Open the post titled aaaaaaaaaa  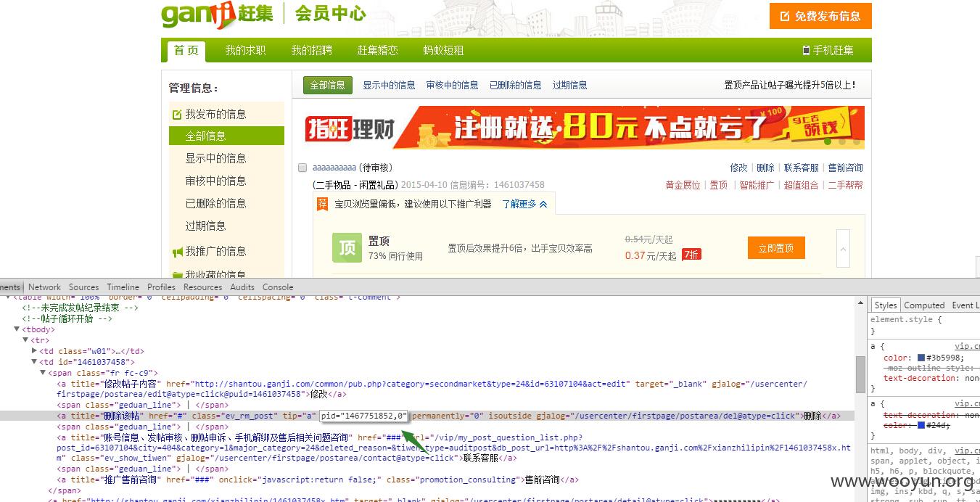(334, 168)
